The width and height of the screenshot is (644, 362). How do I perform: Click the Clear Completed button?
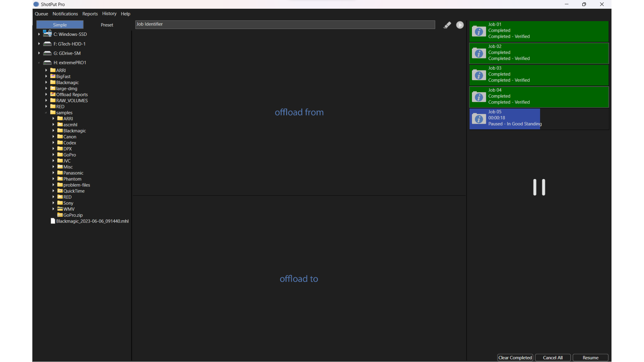tap(515, 358)
